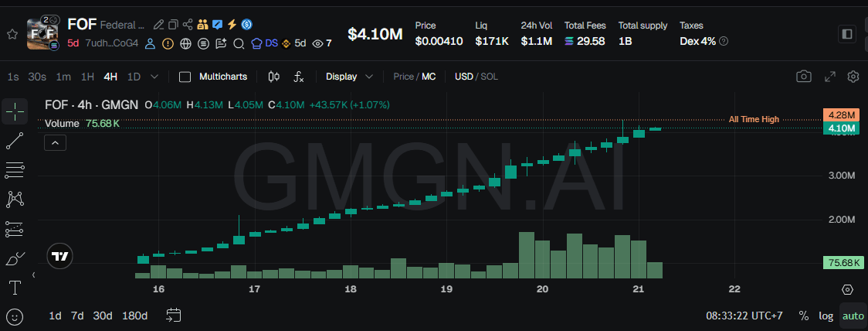Open the candlestick chart type selector
This screenshot has width=868, height=331.
273,77
